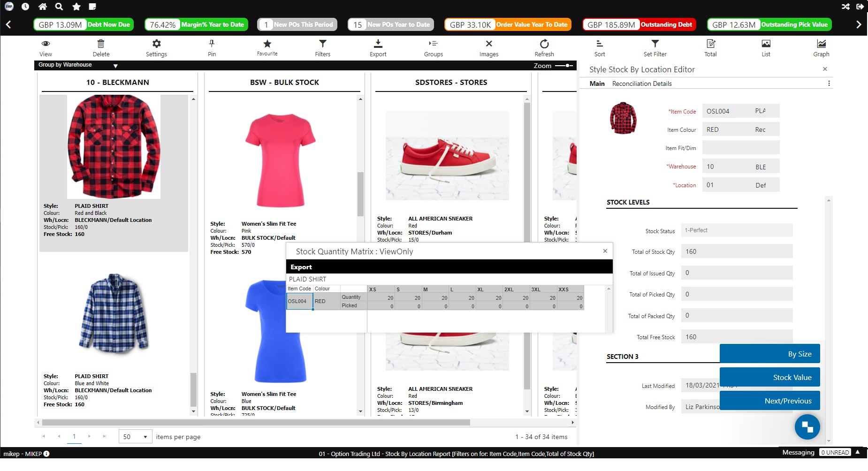
Task: Click the logout icon at top right
Action: click(x=860, y=7)
